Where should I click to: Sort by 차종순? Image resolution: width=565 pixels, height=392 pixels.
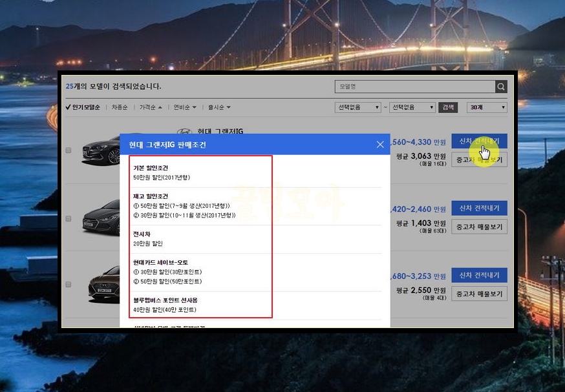click(x=119, y=107)
